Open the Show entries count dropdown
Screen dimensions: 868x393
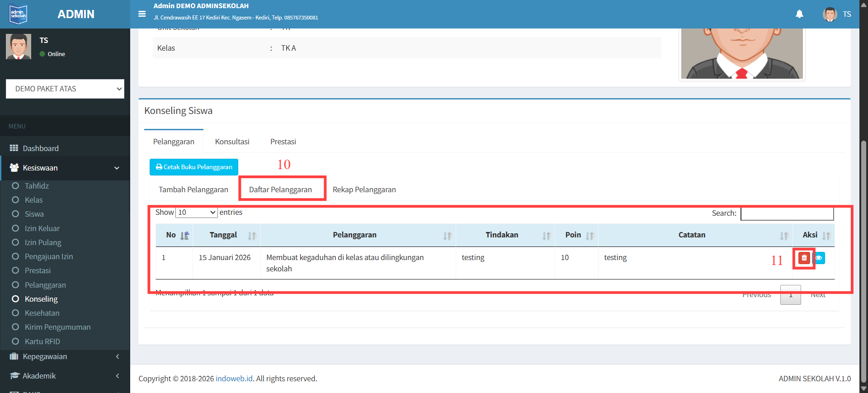point(197,213)
